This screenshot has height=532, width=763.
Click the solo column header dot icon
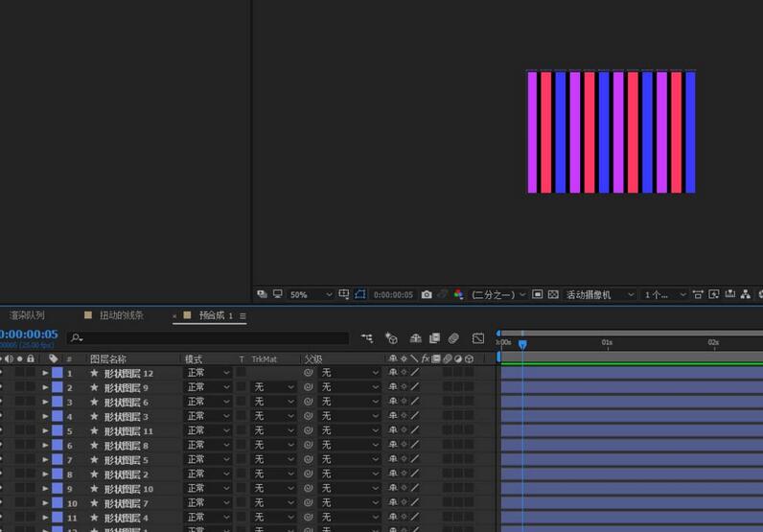point(20,359)
